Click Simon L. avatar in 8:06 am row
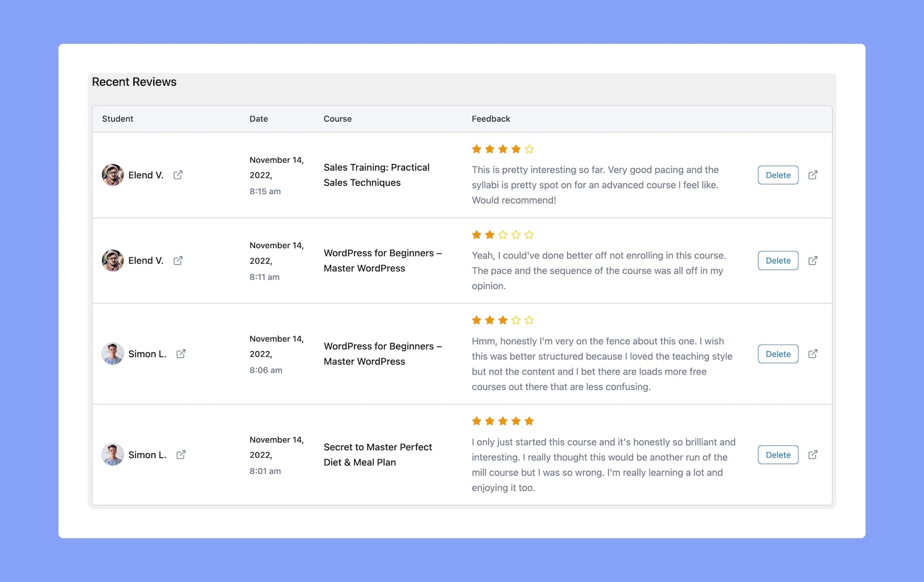Viewport: 924px width, 582px height. [x=113, y=354]
